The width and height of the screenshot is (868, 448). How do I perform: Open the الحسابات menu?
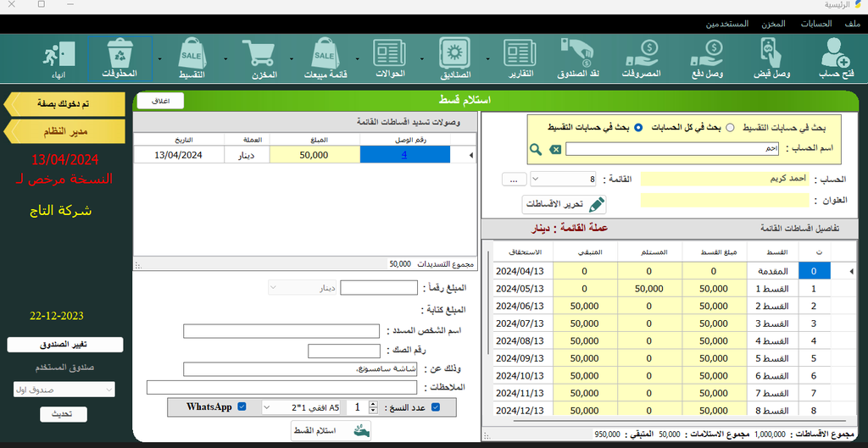[815, 25]
